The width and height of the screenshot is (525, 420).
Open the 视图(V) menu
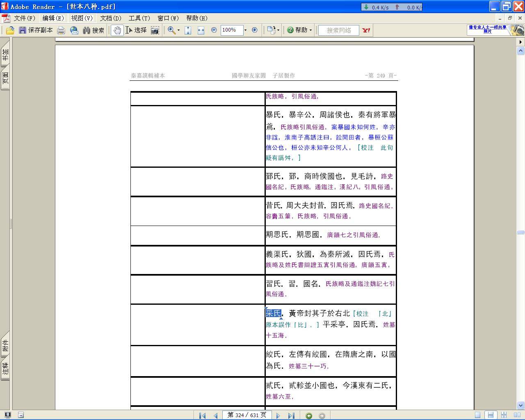[x=82, y=18]
